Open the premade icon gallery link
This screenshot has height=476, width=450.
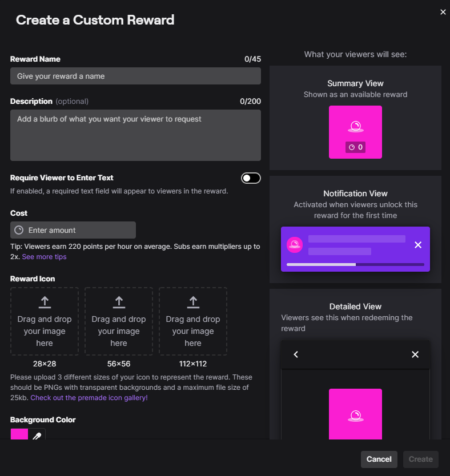coord(89,398)
